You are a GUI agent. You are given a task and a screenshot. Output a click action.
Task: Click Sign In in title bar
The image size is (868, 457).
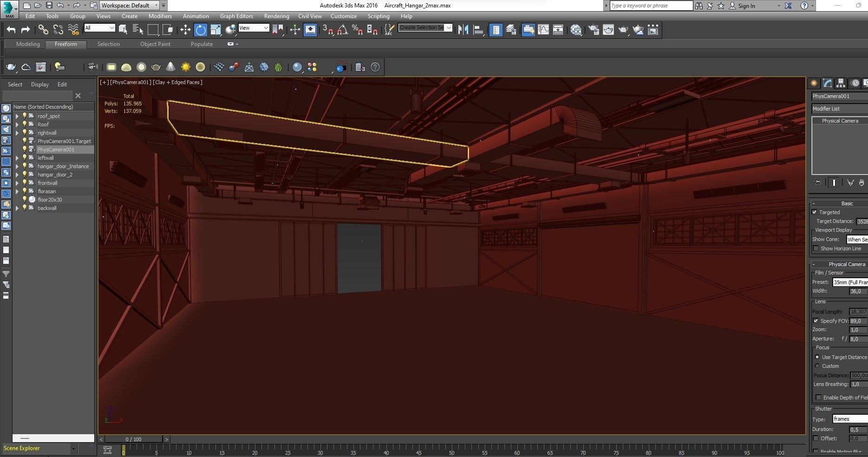coord(746,6)
